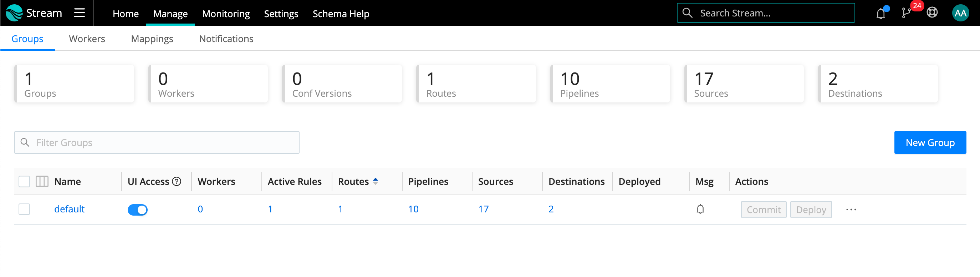This screenshot has width=980, height=277.
Task: Focus the Search Stream field
Action: (766, 13)
